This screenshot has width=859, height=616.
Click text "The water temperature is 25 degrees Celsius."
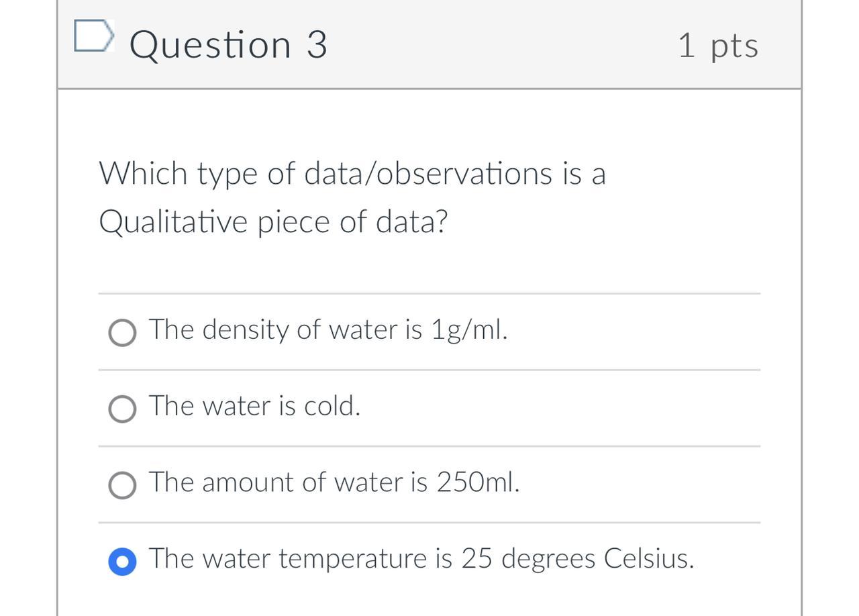pyautogui.click(x=421, y=559)
